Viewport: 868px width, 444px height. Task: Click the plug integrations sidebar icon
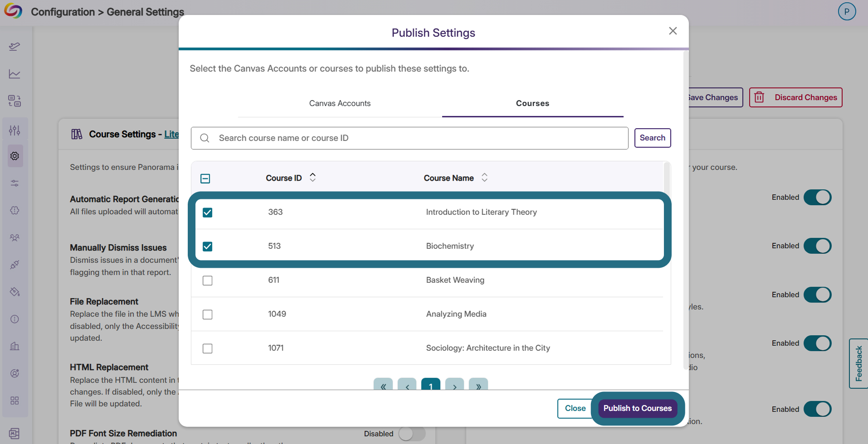(15, 265)
